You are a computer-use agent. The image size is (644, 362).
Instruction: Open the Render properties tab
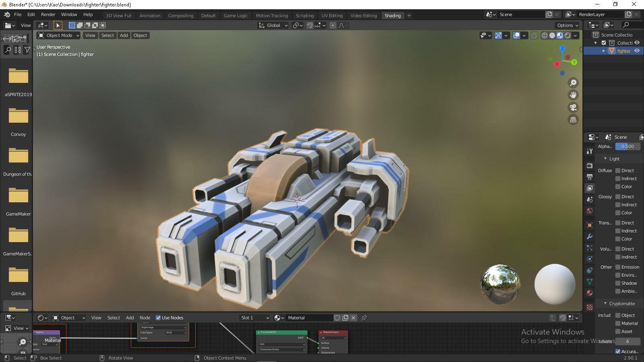click(590, 165)
